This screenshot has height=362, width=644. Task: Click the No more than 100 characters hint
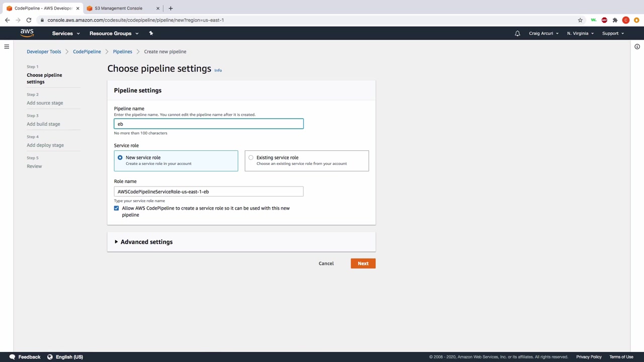(x=140, y=133)
